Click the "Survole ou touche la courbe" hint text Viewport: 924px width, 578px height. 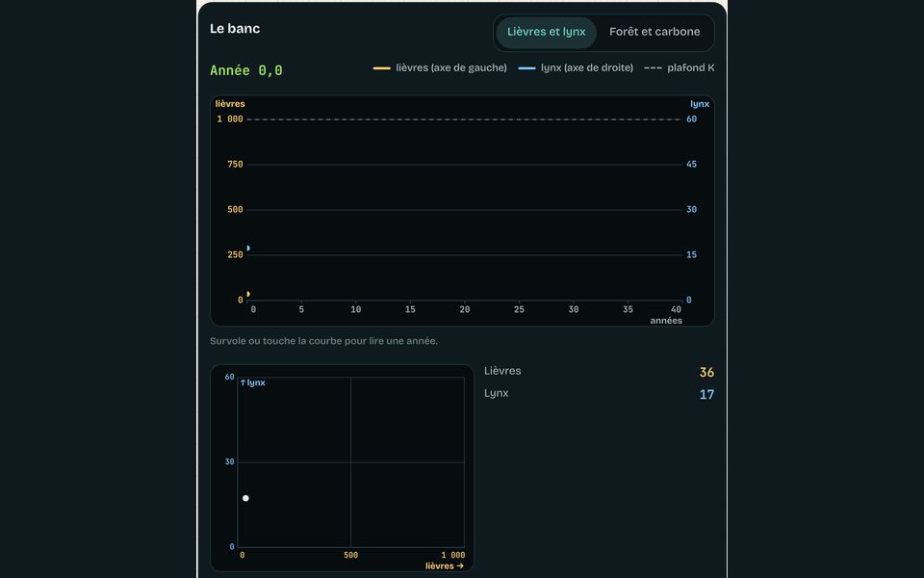coord(323,341)
